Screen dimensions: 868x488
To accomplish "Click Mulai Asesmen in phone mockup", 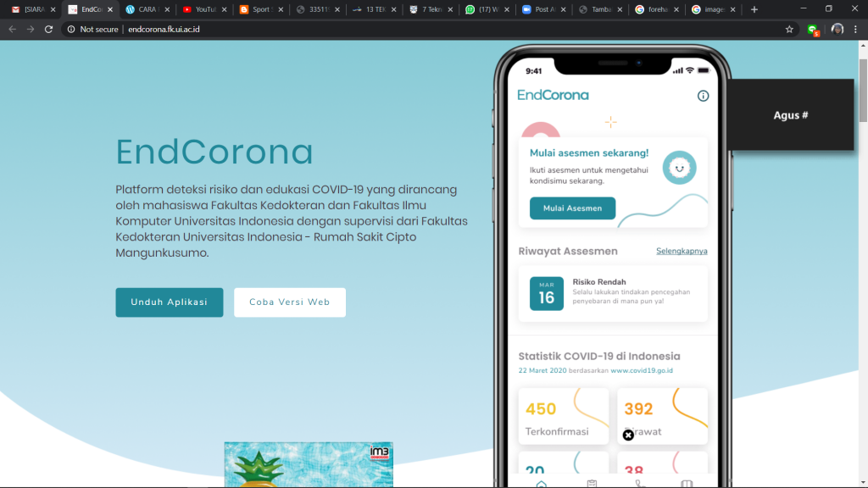I will coord(572,208).
